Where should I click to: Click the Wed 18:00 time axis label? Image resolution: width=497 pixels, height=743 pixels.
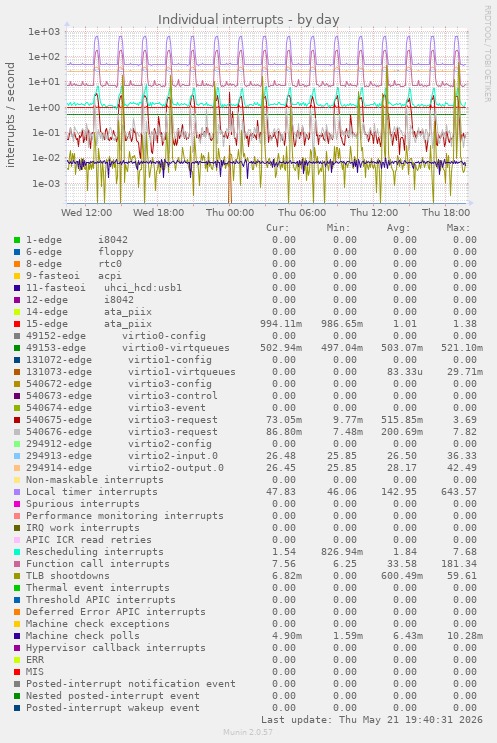coord(158,213)
